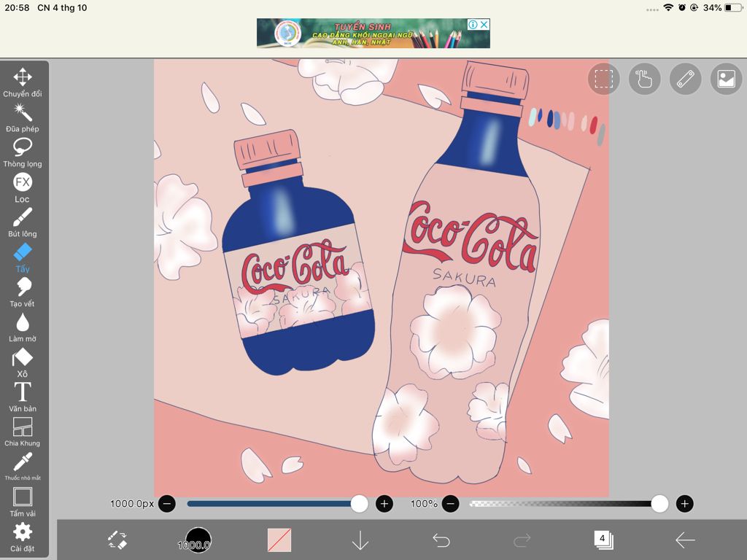Screen dimensions: 747x560
Task: Open the ad info icon
Action: [473, 24]
